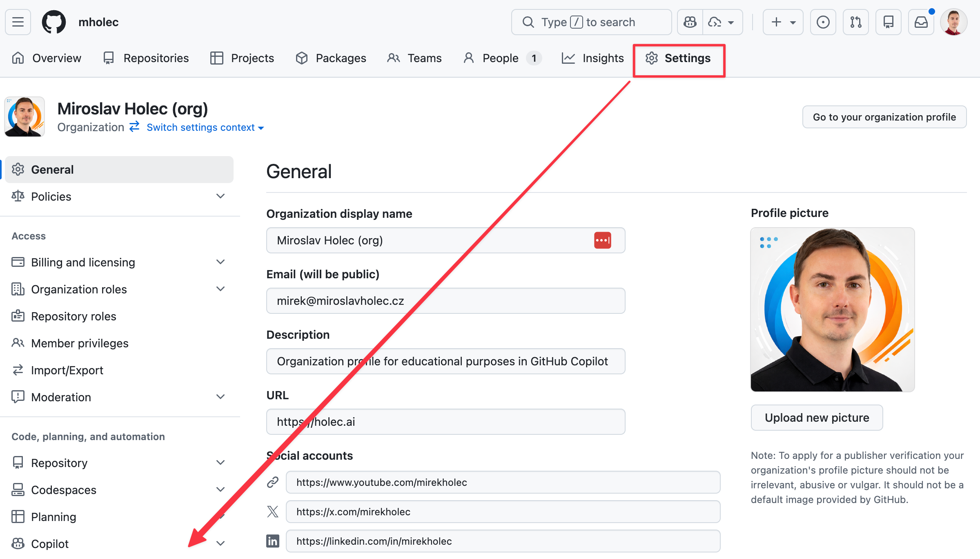980x559 pixels.
Task: Open the Repositories tab
Action: 146,58
